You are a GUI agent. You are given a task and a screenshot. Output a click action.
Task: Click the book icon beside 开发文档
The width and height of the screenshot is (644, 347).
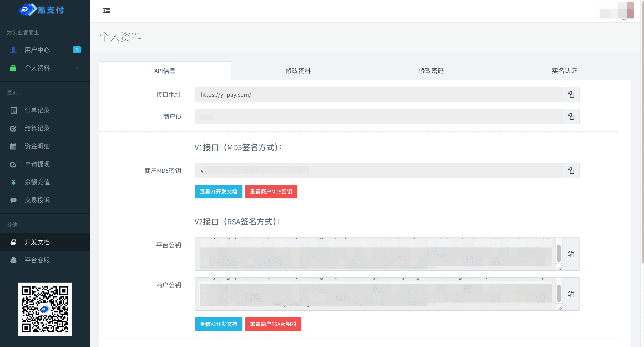tap(13, 242)
